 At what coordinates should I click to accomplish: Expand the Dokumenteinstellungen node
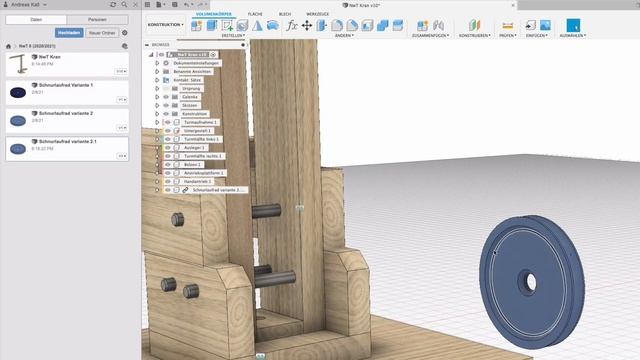pos(157,63)
